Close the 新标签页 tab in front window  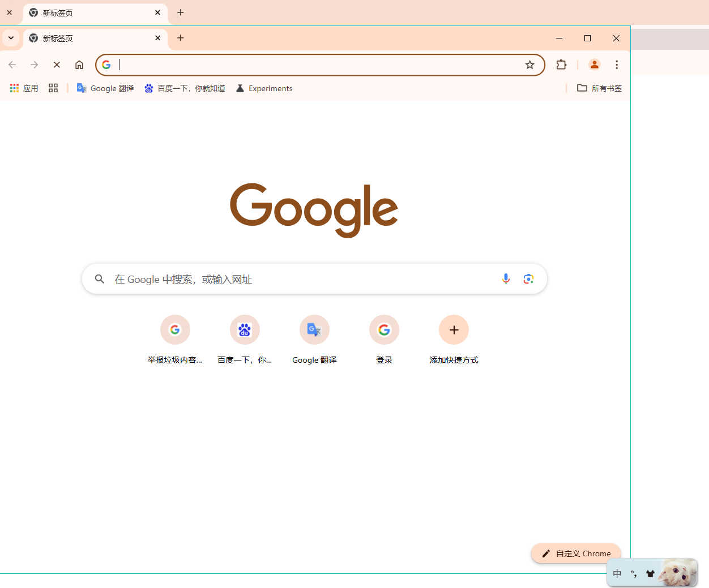click(157, 38)
